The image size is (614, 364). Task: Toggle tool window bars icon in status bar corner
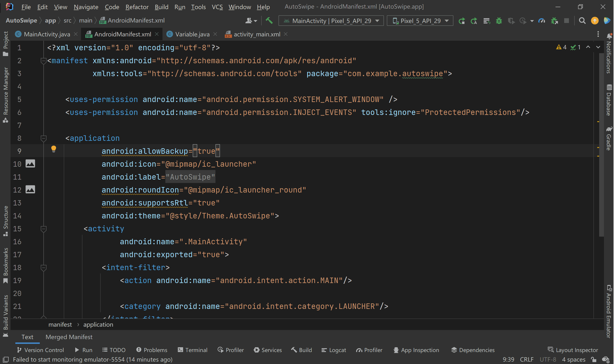pos(6,360)
